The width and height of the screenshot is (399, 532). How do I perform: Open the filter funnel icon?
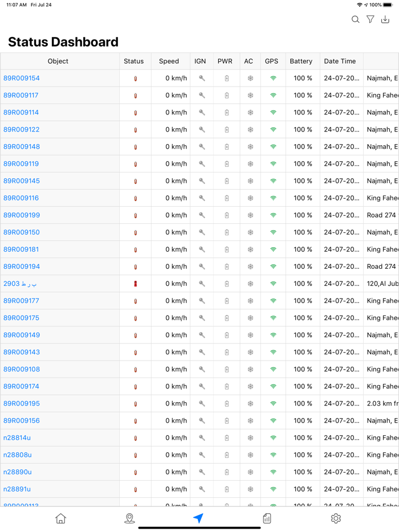(x=370, y=19)
